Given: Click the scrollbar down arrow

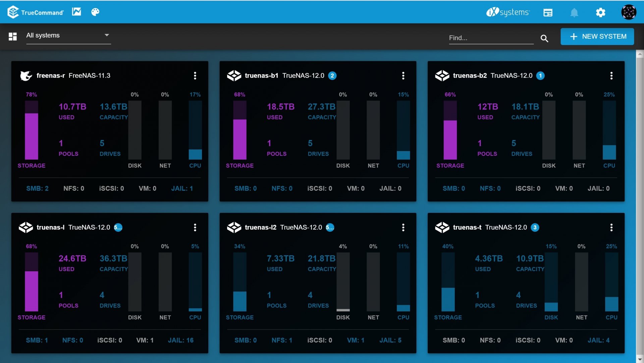Looking at the screenshot, I should [x=640, y=359].
